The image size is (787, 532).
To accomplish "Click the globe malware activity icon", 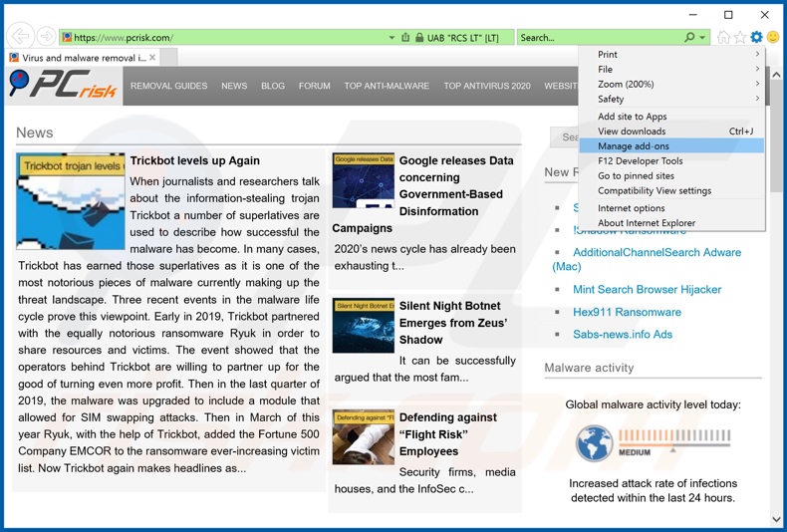I will 595,443.
